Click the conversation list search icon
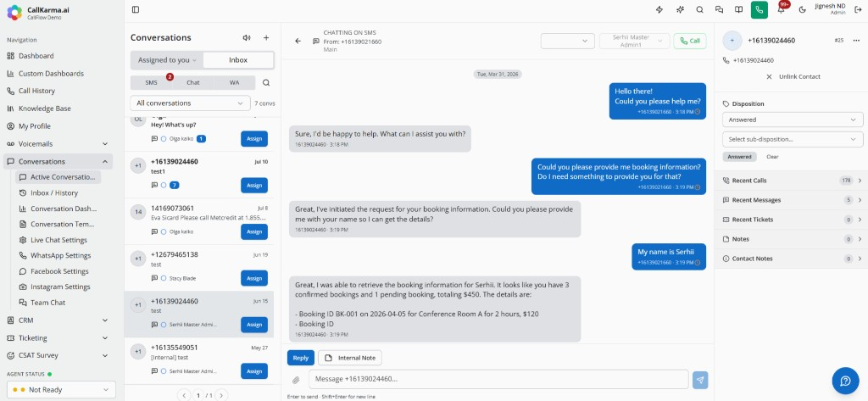The image size is (868, 401). coord(265,82)
